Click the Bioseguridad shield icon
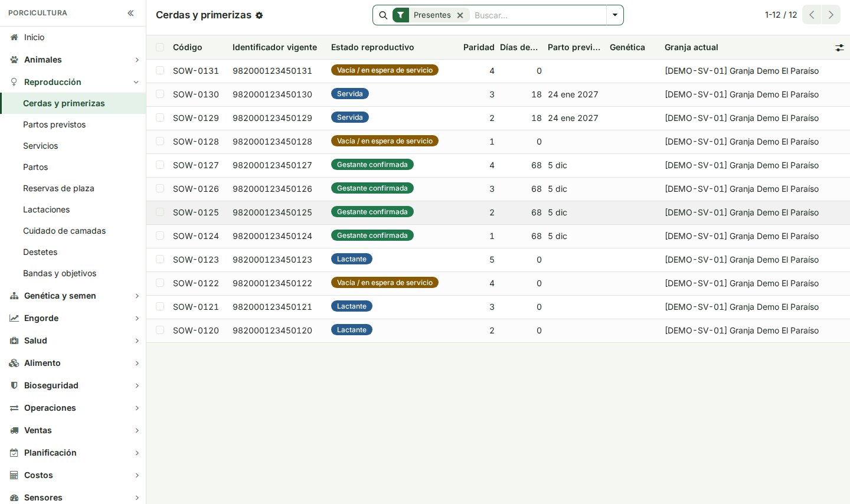 (x=14, y=385)
